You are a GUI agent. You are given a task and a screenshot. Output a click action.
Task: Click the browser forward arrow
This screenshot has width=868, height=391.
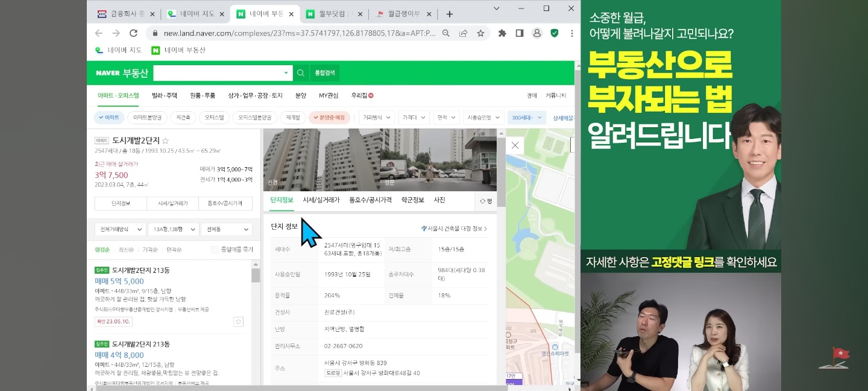[x=116, y=33]
